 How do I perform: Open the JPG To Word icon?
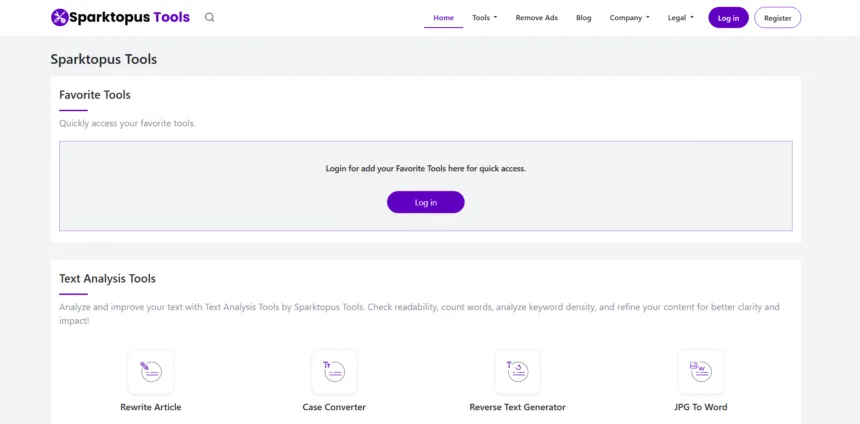[x=700, y=371]
